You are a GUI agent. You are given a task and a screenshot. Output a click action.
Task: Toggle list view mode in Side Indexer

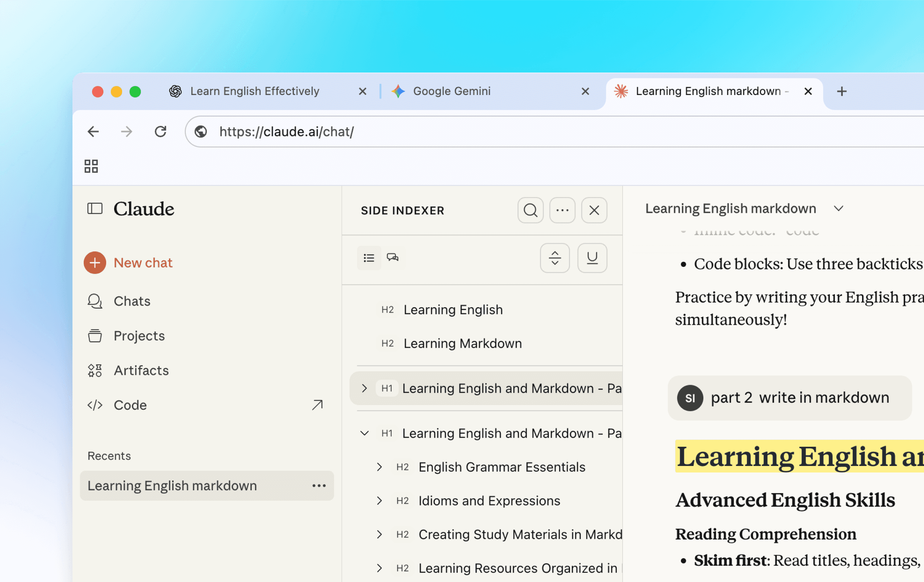[x=369, y=258]
